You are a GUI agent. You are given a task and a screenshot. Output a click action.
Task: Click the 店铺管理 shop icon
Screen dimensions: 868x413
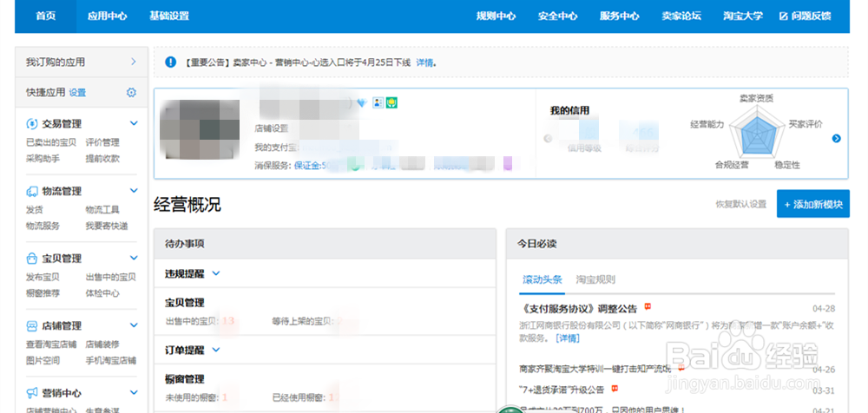(x=31, y=325)
